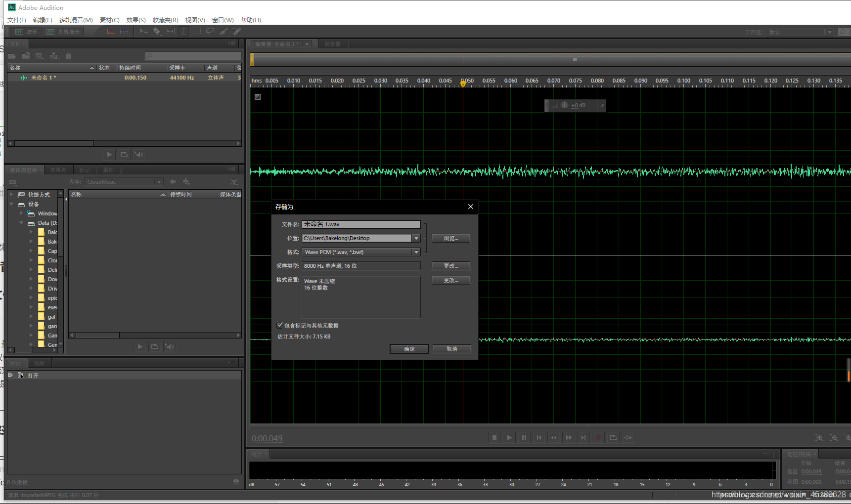Switch to Waveform view mode
The width and height of the screenshot is (851, 504).
click(x=27, y=32)
